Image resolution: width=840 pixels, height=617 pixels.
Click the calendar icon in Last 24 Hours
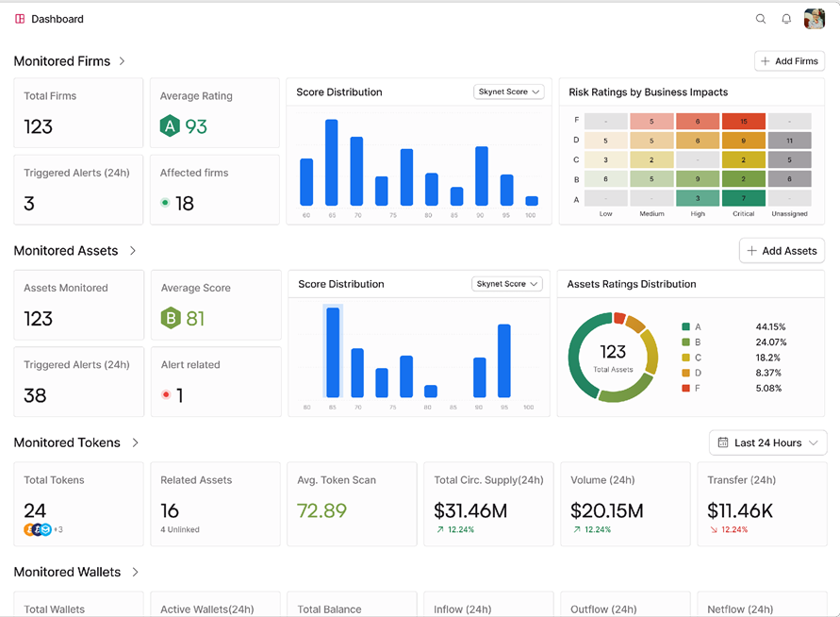723,442
